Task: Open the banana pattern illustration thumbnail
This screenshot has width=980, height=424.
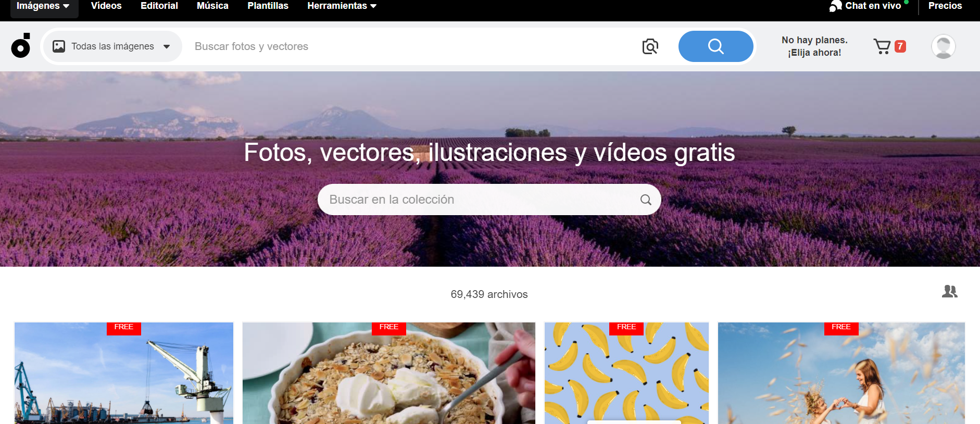Action: click(626, 373)
